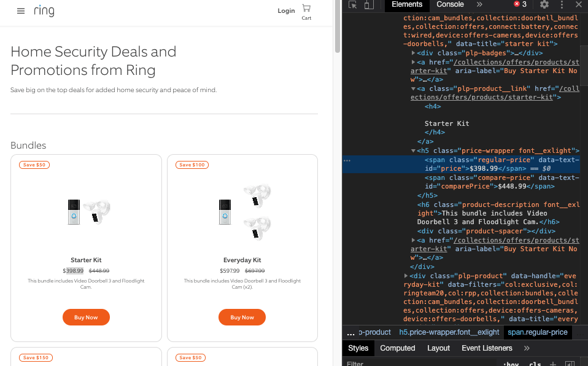
Task: Select the compare-price span DOM line
Action: click(501, 182)
